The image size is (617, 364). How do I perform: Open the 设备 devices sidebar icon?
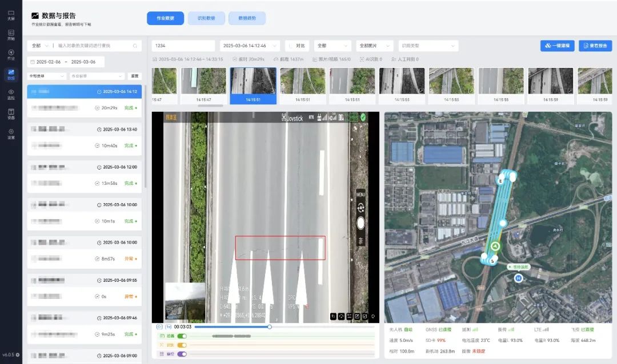11,114
